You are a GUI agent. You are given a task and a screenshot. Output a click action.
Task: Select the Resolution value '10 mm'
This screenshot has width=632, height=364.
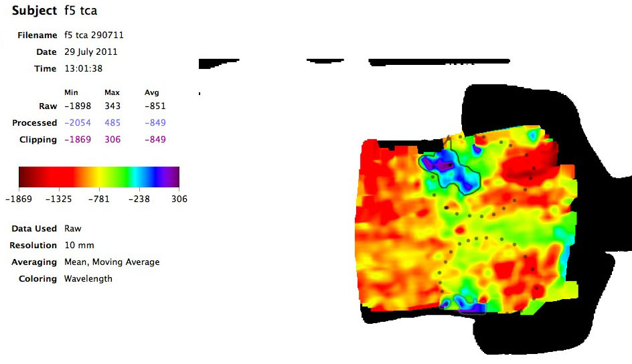pos(78,246)
